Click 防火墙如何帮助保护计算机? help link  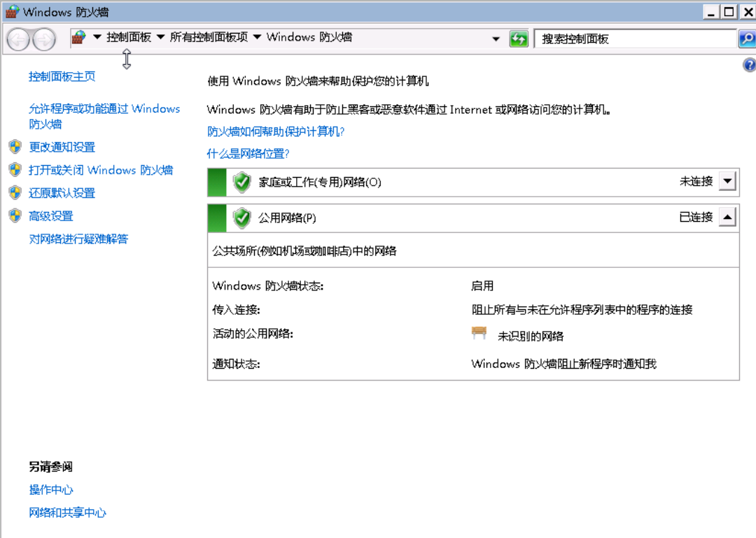pos(276,132)
